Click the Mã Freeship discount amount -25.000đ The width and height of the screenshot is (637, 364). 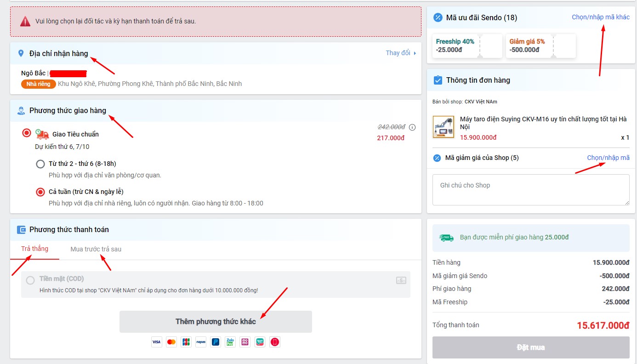(616, 302)
